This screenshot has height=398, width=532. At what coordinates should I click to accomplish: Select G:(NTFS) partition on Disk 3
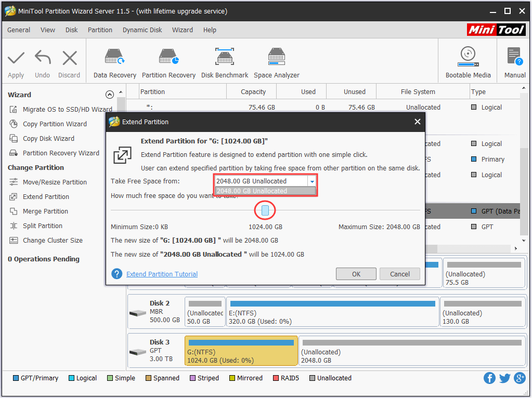tap(241, 351)
